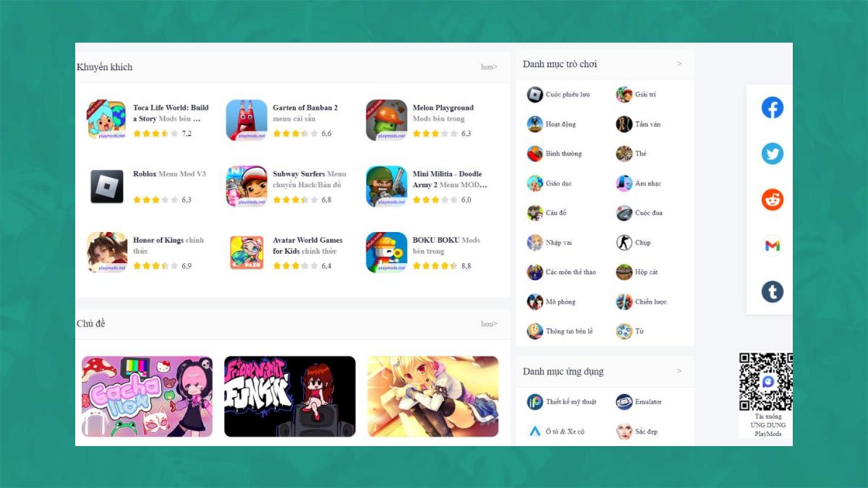
Task: Open the Gacha Mod theme banner
Action: point(147,396)
